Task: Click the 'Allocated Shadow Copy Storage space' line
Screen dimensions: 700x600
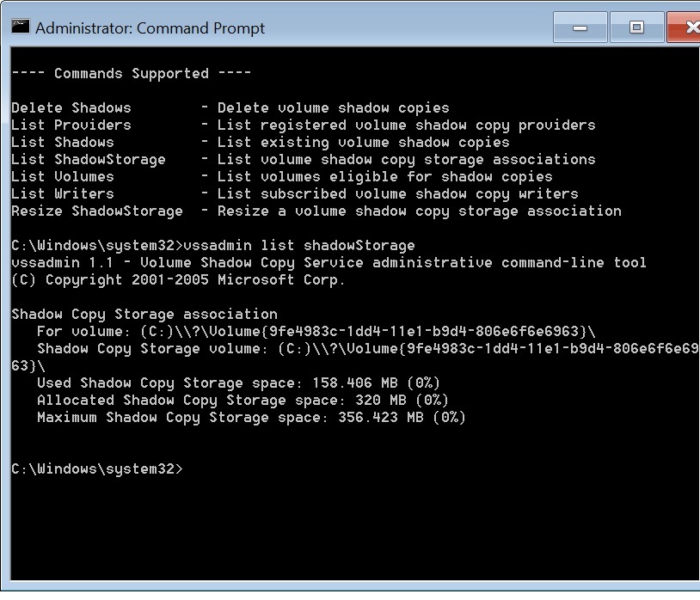Action: pyautogui.click(x=243, y=401)
